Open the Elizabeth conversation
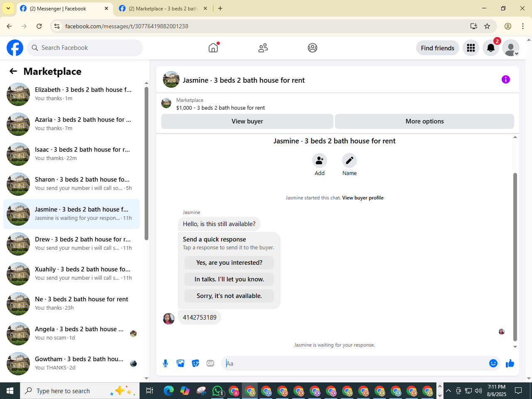The height and width of the screenshot is (399, 532). tap(71, 94)
